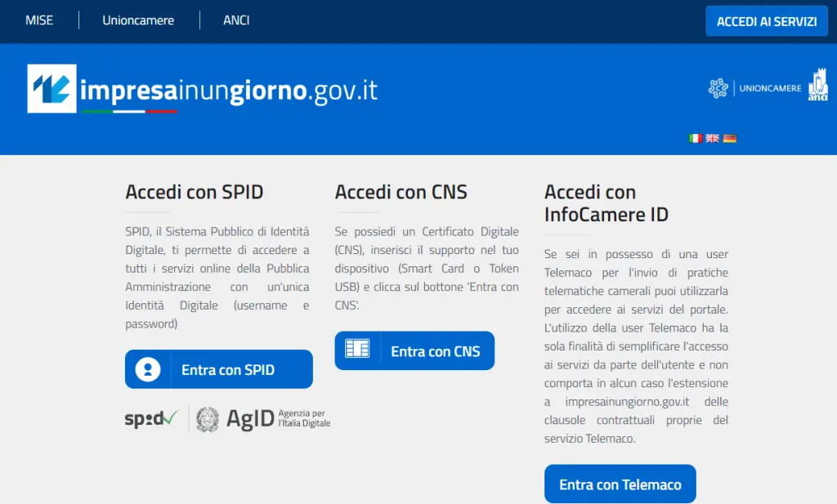Click the ANCI tower logo in header
Image resolution: width=837 pixels, height=504 pixels.
pos(817,85)
